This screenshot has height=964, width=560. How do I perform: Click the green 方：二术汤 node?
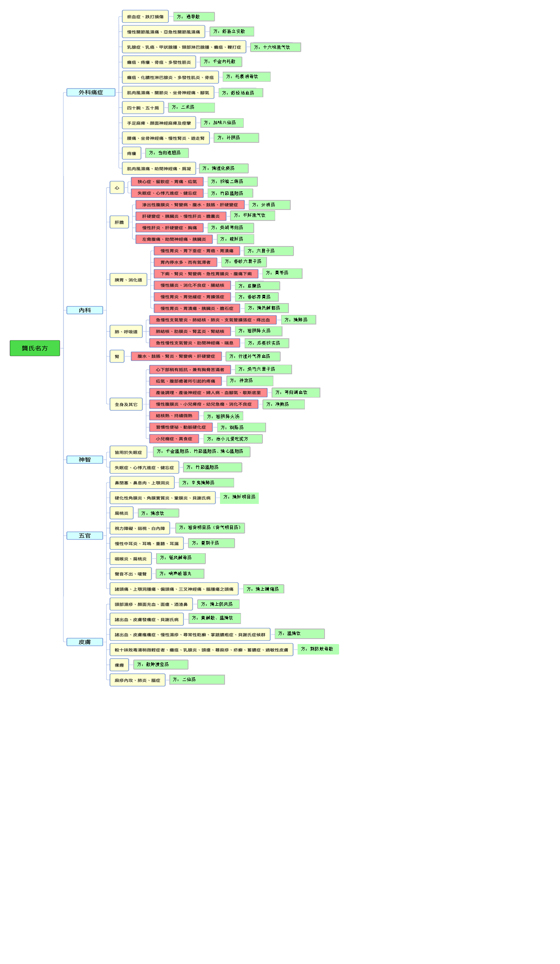pos(191,108)
